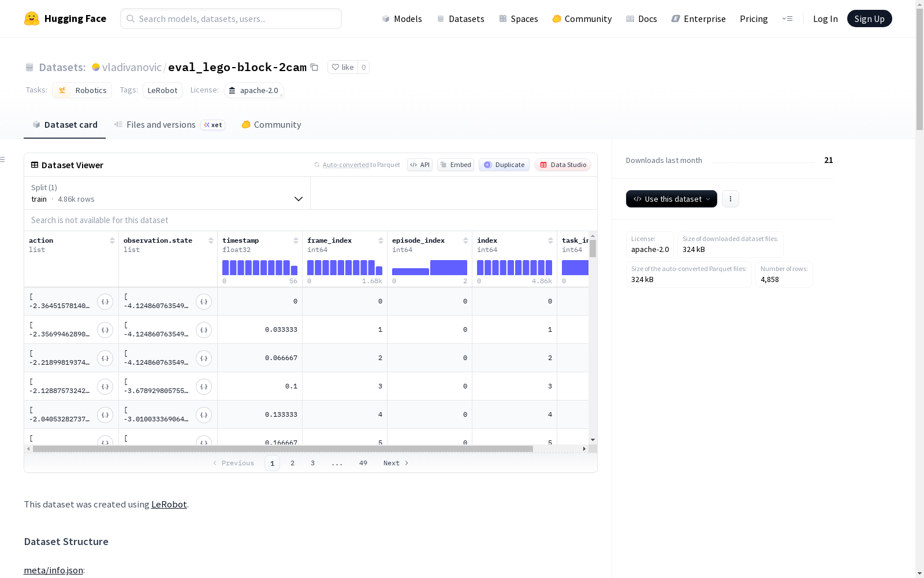Open the Data Studio button
Image resolution: width=924 pixels, height=578 pixels.
(563, 165)
